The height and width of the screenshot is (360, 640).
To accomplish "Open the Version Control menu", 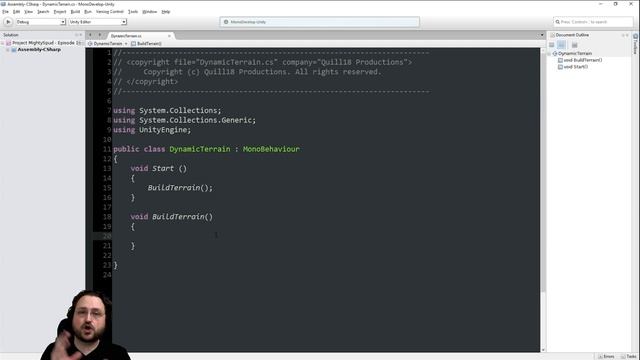I will (109, 12).
